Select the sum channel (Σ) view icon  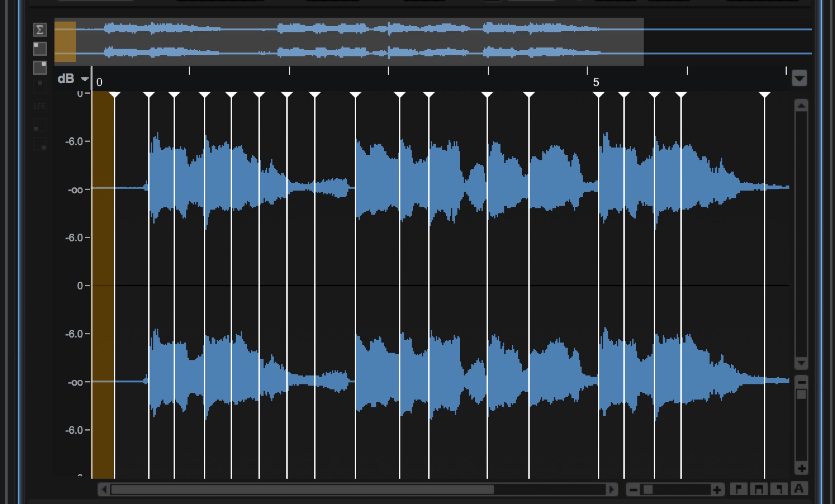coord(40,30)
